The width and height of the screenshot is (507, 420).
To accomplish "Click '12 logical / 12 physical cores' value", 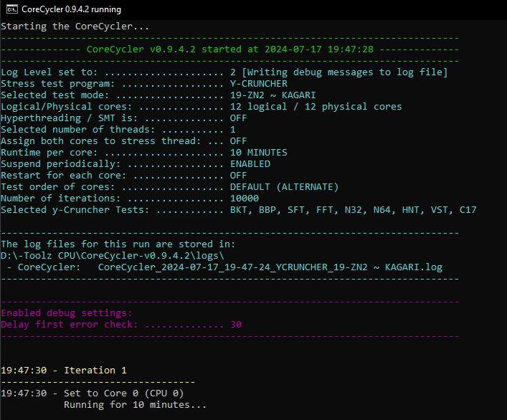I will click(316, 107).
